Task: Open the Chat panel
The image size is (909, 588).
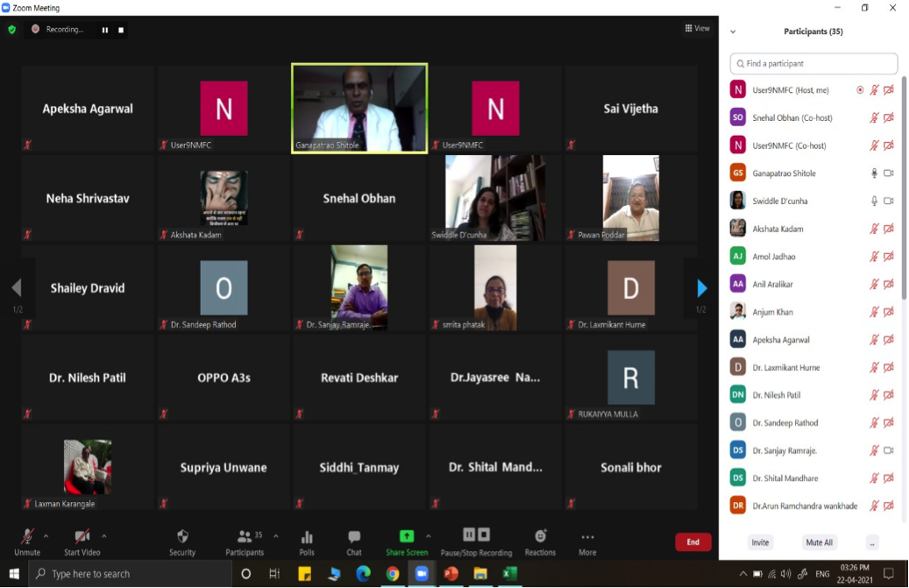Action: pyautogui.click(x=354, y=537)
